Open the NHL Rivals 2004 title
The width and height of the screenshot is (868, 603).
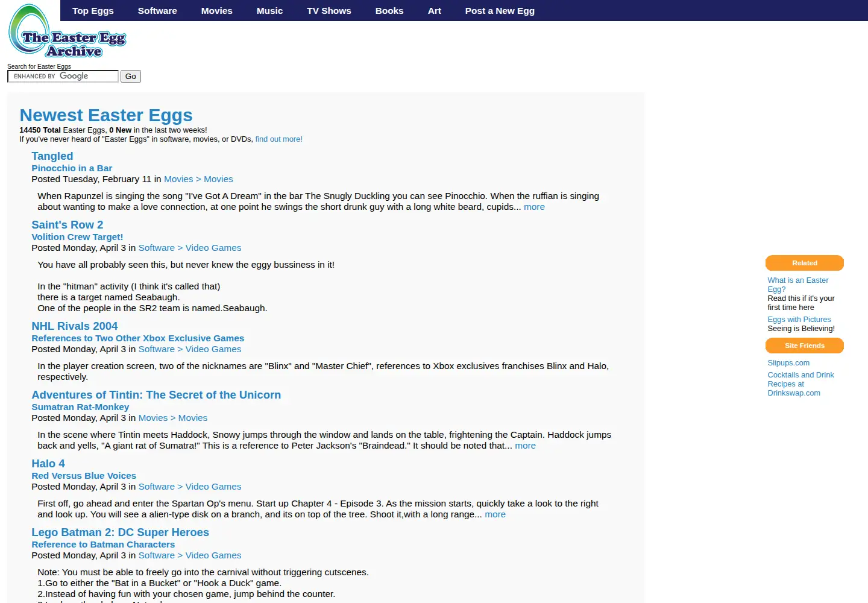pyautogui.click(x=75, y=326)
